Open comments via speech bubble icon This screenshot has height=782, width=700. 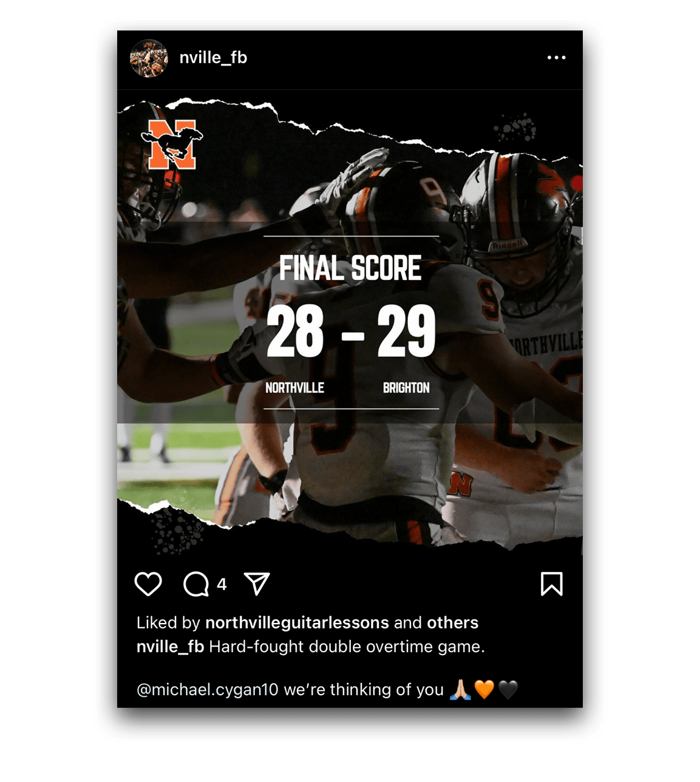196,584
